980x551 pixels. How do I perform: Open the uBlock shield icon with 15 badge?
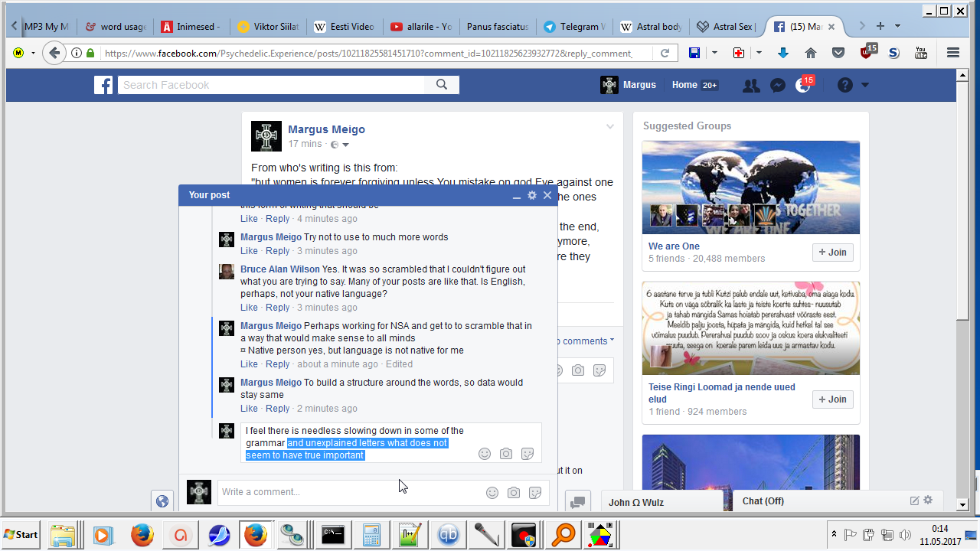click(x=867, y=52)
